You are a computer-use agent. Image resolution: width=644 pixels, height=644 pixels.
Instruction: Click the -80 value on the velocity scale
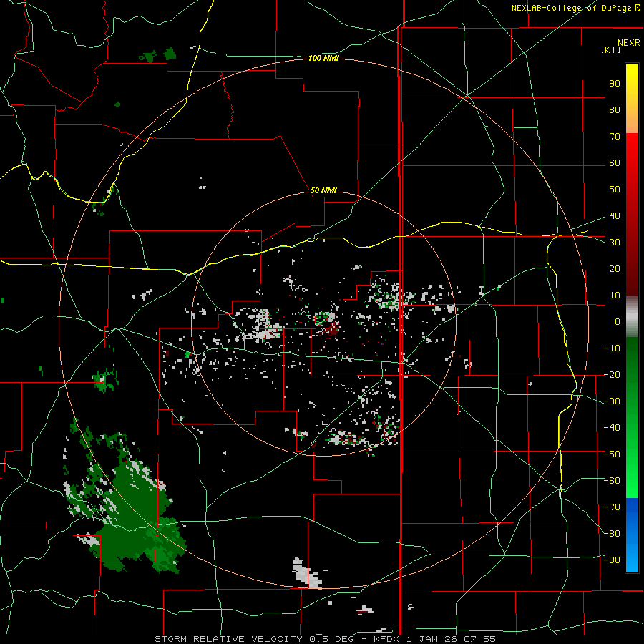[612, 534]
